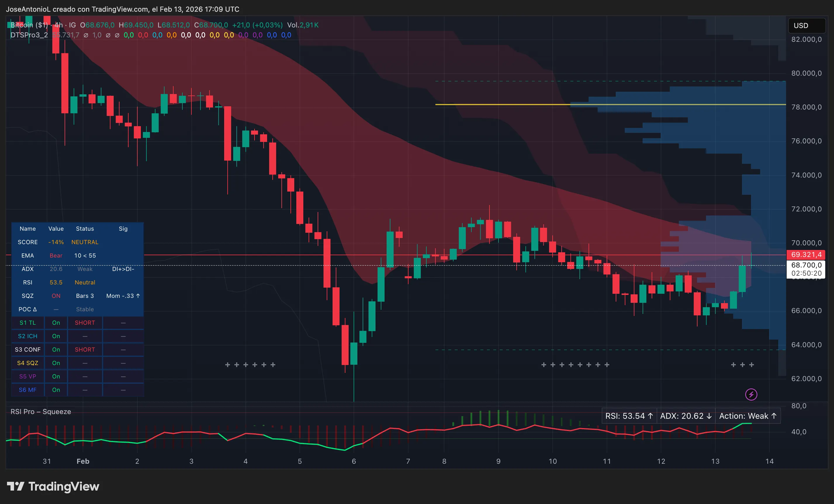The image size is (834, 504).
Task: Click the red current price label 69.321,4
Action: [806, 255]
